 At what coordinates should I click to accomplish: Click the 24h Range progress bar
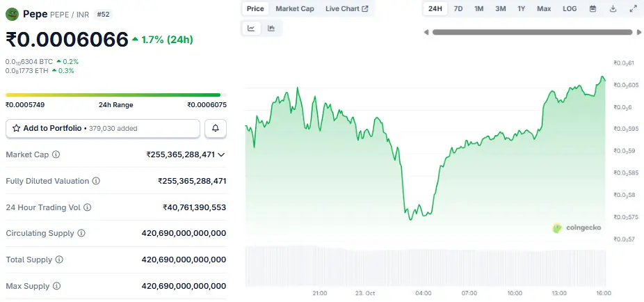coord(113,95)
